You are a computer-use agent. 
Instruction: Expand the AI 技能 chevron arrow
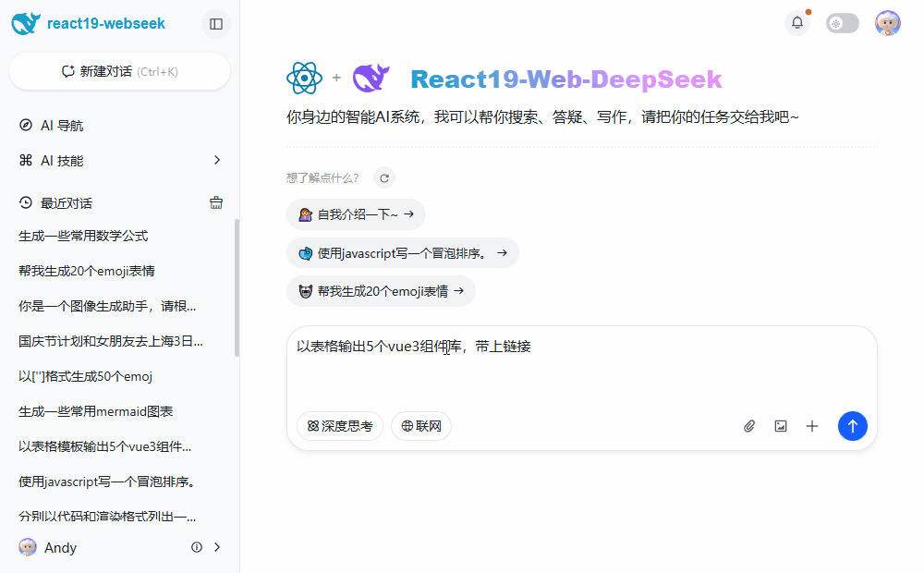point(217,160)
